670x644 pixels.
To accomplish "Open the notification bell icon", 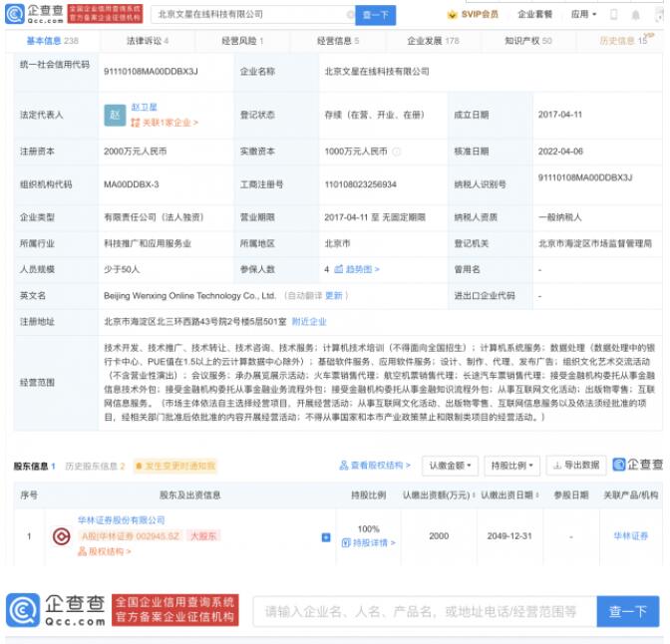I will pos(635,15).
